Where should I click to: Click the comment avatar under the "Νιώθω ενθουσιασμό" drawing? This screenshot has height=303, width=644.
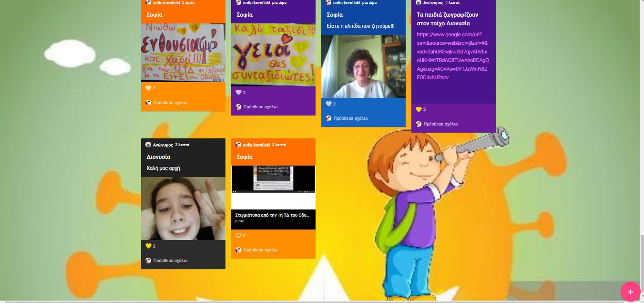coord(148,103)
